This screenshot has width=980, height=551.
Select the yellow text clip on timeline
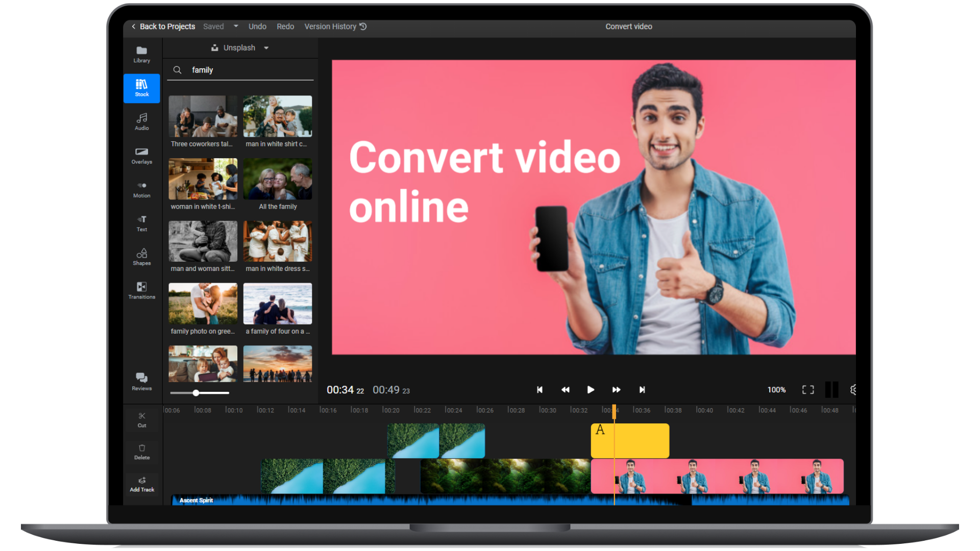click(630, 440)
